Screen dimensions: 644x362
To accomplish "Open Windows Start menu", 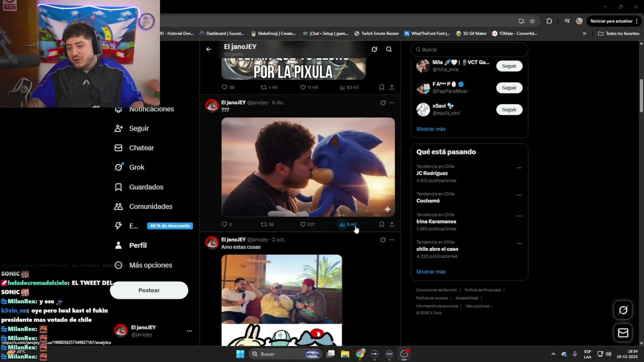I will pos(240,354).
